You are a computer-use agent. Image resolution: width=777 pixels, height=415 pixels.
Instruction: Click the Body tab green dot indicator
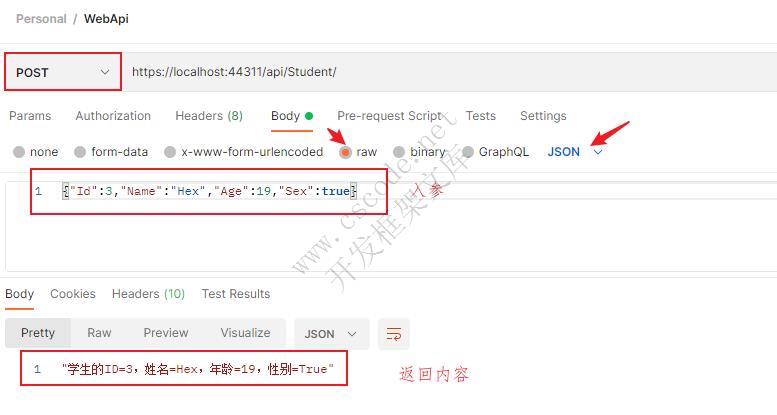tap(309, 116)
